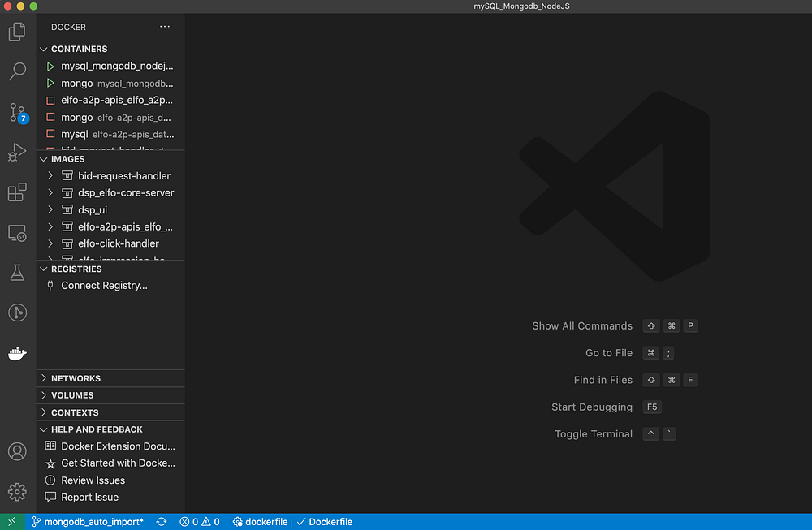Viewport: 812px width, 530px height.
Task: Click Review Issues
Action: [110, 480]
